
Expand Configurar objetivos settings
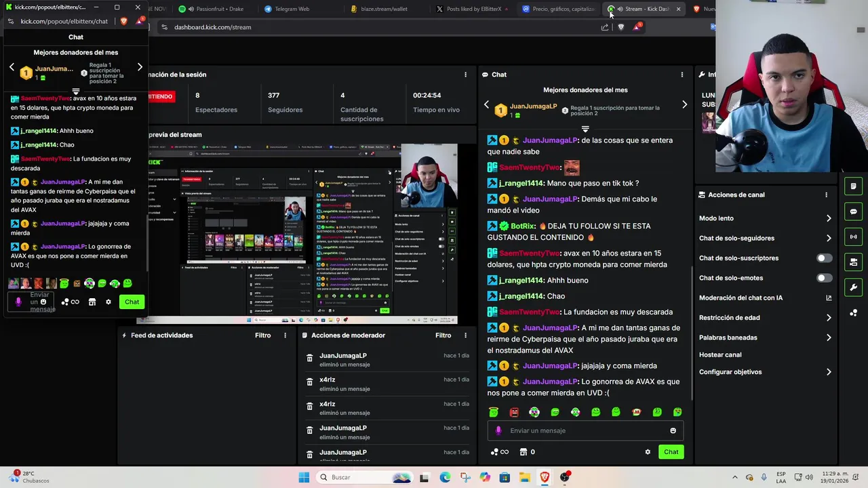tap(829, 372)
